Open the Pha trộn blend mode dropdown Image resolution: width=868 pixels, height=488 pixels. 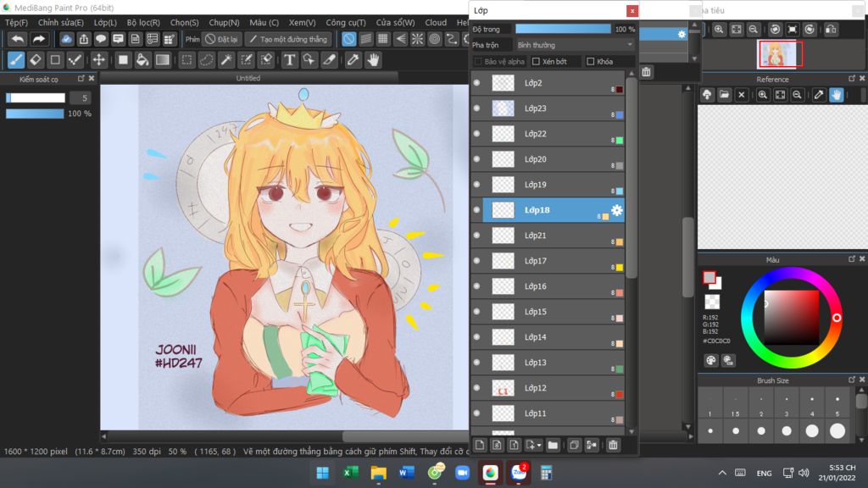click(x=575, y=45)
